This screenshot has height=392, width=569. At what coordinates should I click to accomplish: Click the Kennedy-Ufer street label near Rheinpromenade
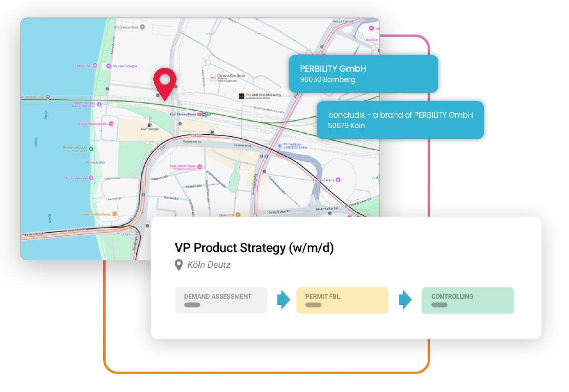(x=95, y=162)
